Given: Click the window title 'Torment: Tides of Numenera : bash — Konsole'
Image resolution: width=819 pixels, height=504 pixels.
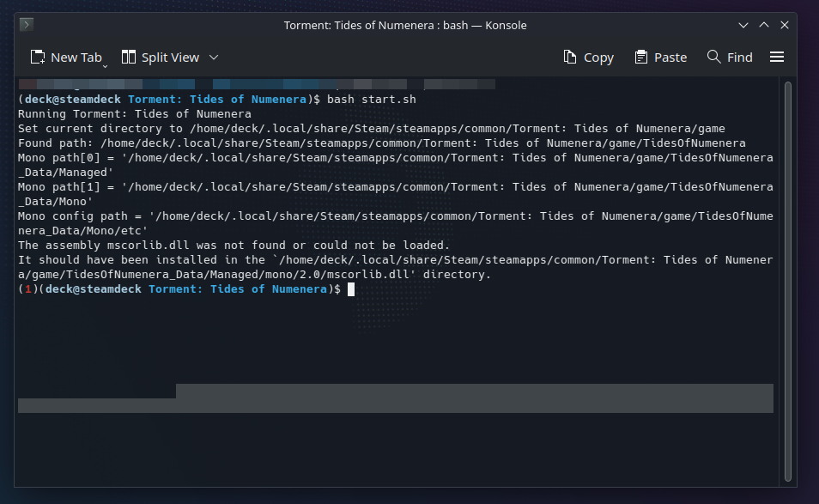Looking at the screenshot, I should click(405, 25).
